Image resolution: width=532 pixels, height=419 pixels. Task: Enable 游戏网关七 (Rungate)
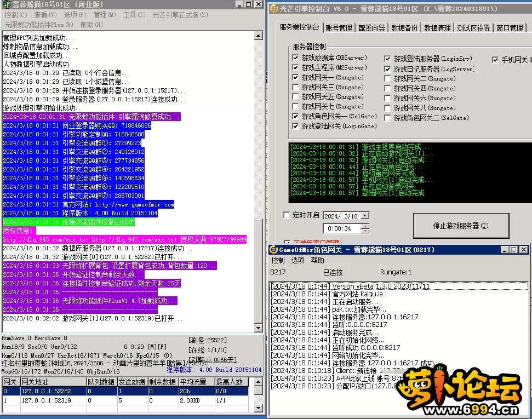pyautogui.click(x=295, y=107)
